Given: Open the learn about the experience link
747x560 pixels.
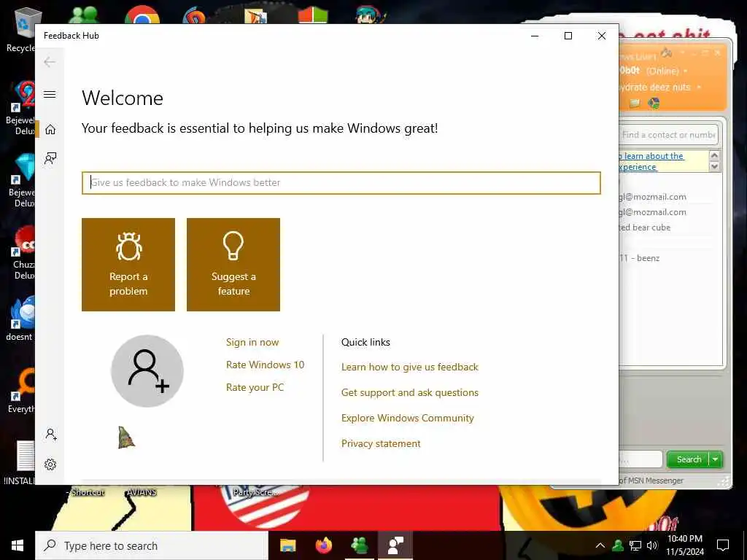Looking at the screenshot, I should (651, 161).
